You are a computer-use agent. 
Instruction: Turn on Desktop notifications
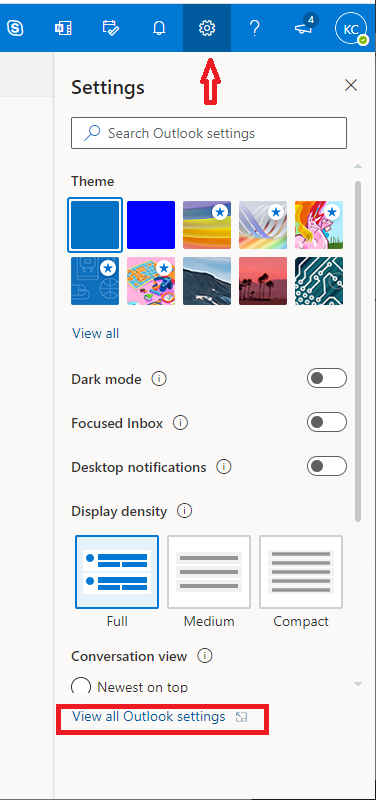[x=327, y=466]
